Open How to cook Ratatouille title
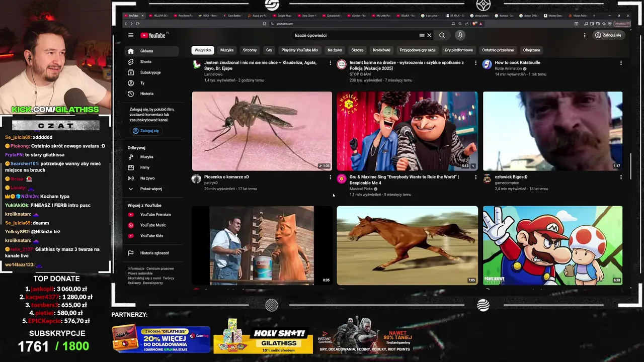 [517, 63]
